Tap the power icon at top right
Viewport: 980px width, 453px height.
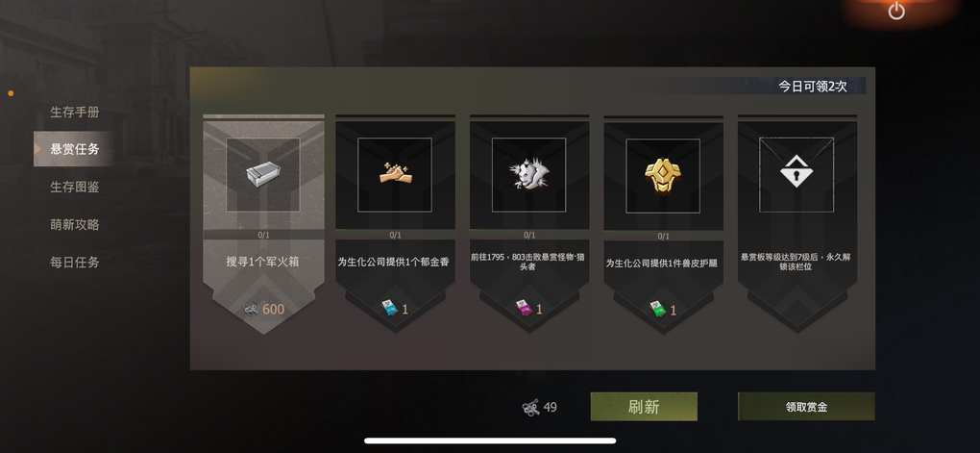(896, 11)
